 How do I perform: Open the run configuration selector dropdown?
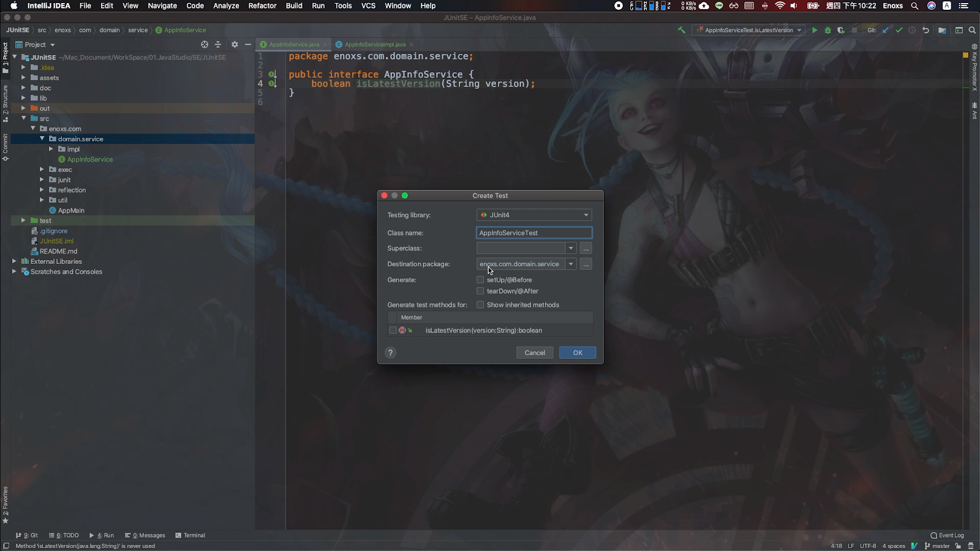tap(749, 30)
